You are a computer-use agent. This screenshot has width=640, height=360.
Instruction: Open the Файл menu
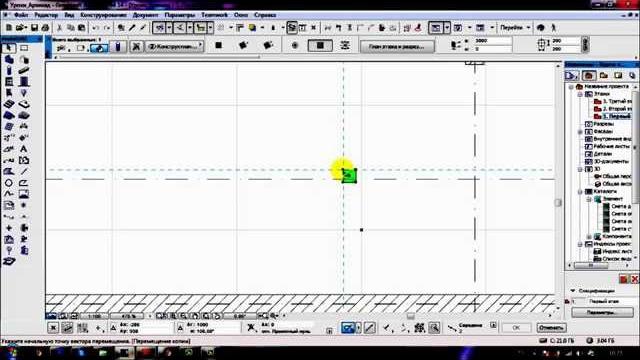20,15
